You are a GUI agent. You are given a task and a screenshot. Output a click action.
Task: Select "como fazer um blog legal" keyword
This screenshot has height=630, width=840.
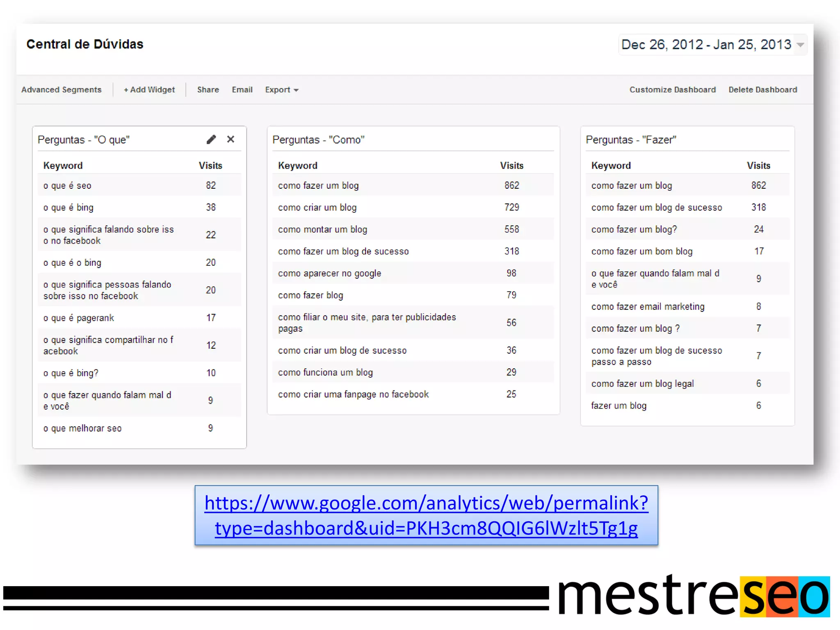pos(643,384)
